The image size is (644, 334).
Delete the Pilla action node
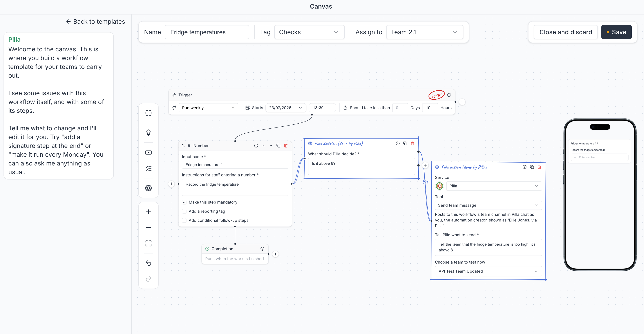click(539, 167)
